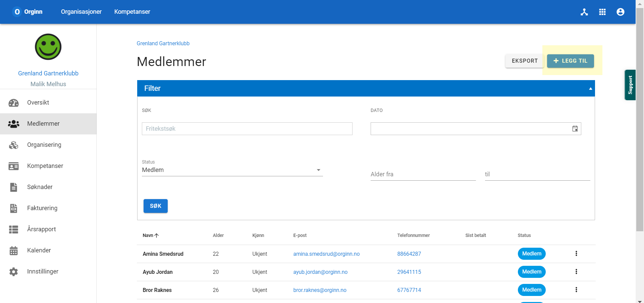Collapse the Filter panel arrow
Screen dimensions: 644x303
tap(590, 88)
